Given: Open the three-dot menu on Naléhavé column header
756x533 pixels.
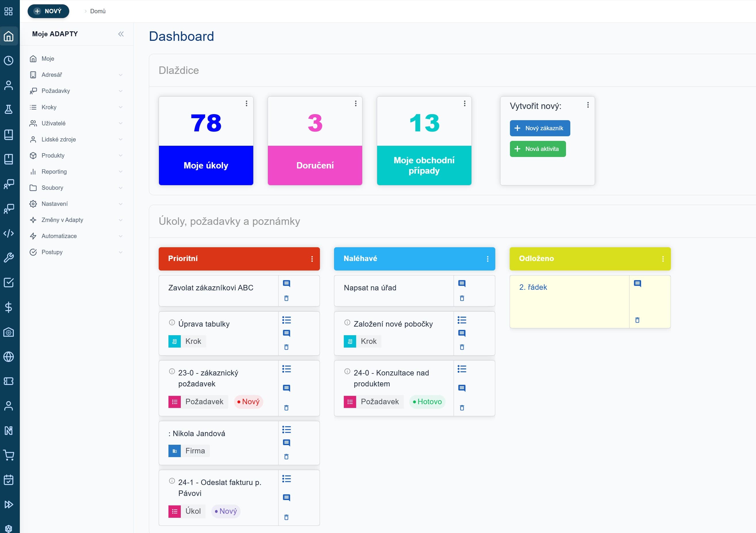Looking at the screenshot, I should [x=488, y=259].
